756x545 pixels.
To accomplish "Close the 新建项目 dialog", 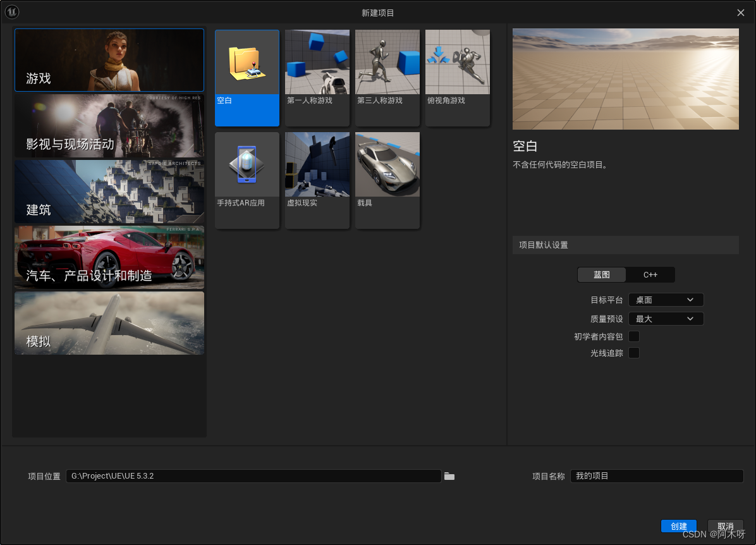I will (x=741, y=13).
